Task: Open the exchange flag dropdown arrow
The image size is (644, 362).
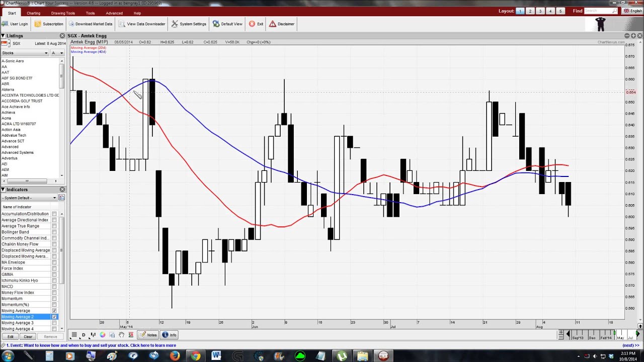Action: pos(10,44)
